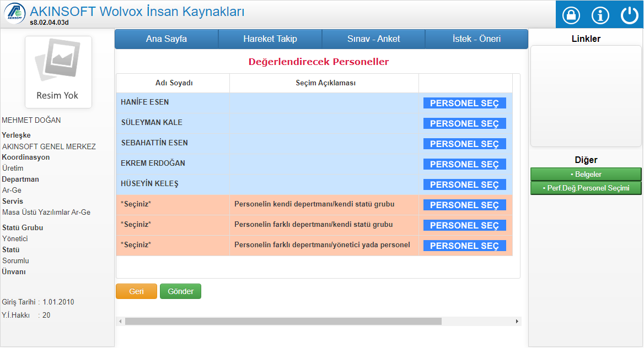Screen dimensions: 644x348
Task: Click the horizontal scrollbar thumb
Action: pyautogui.click(x=283, y=322)
